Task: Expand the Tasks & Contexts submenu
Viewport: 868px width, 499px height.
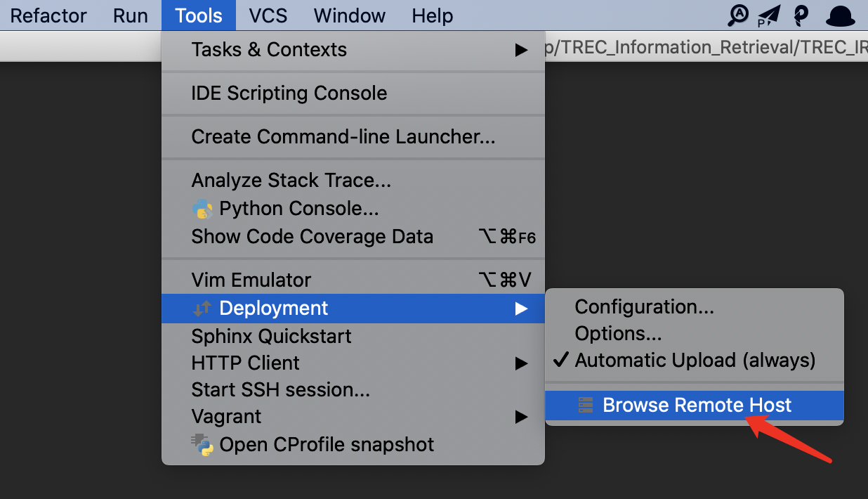Action: coord(269,49)
